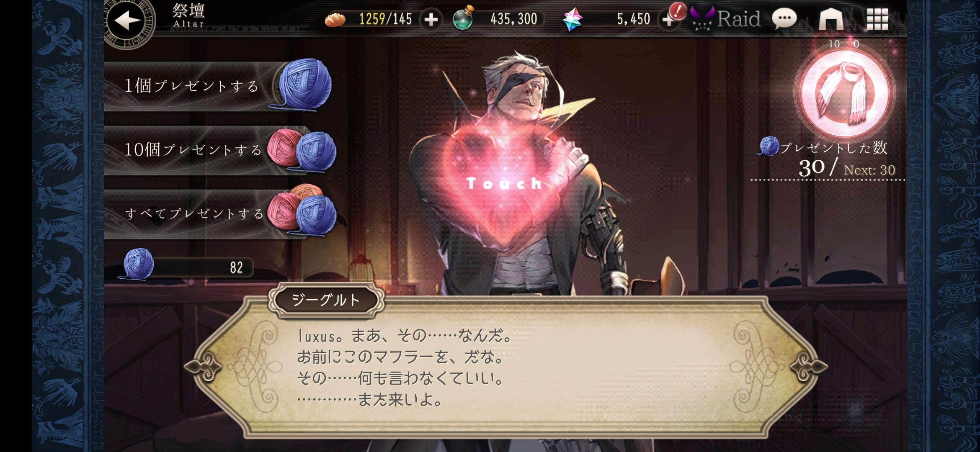Image resolution: width=980 pixels, height=452 pixels.
Task: Add more bread stamina with plus
Action: pyautogui.click(x=431, y=19)
